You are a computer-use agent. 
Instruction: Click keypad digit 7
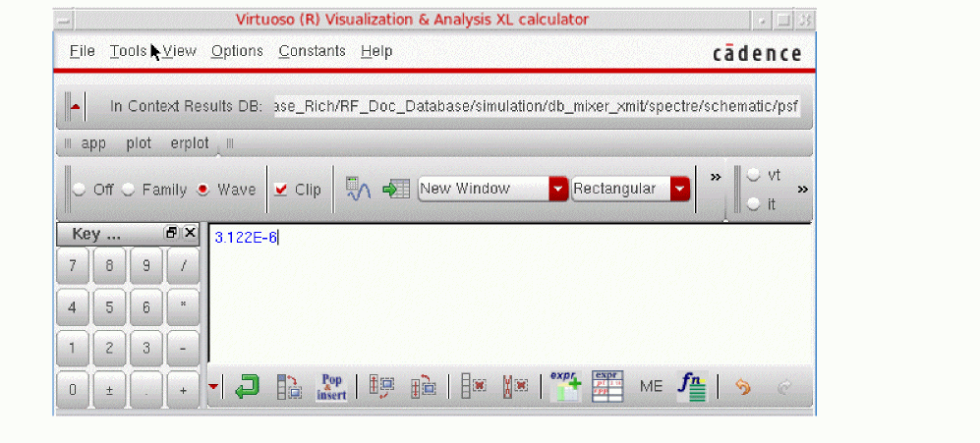[x=73, y=265]
